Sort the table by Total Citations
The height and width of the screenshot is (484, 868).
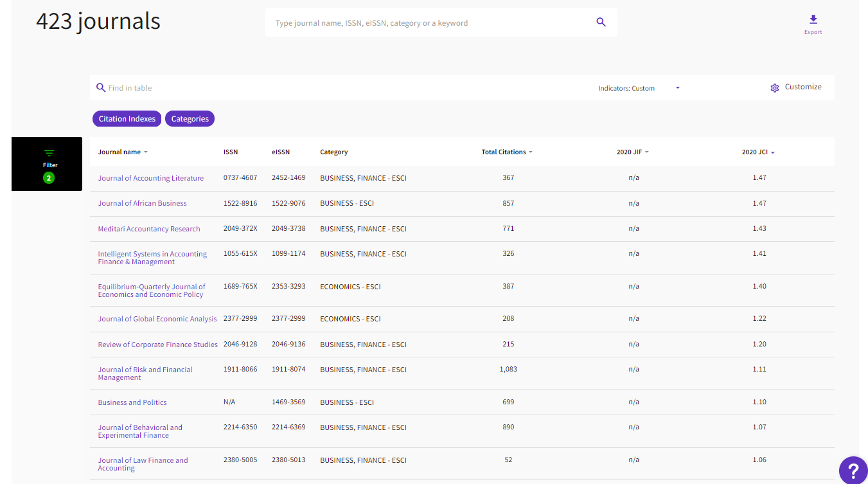507,152
